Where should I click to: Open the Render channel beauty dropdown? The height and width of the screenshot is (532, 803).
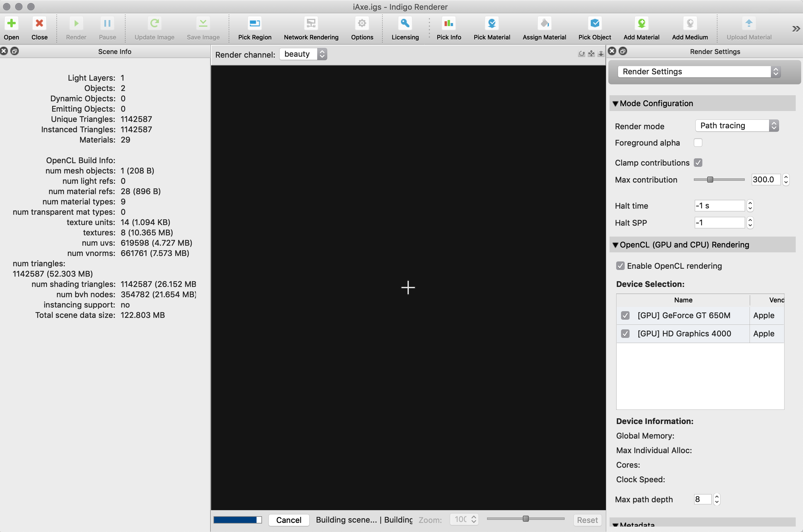(303, 54)
